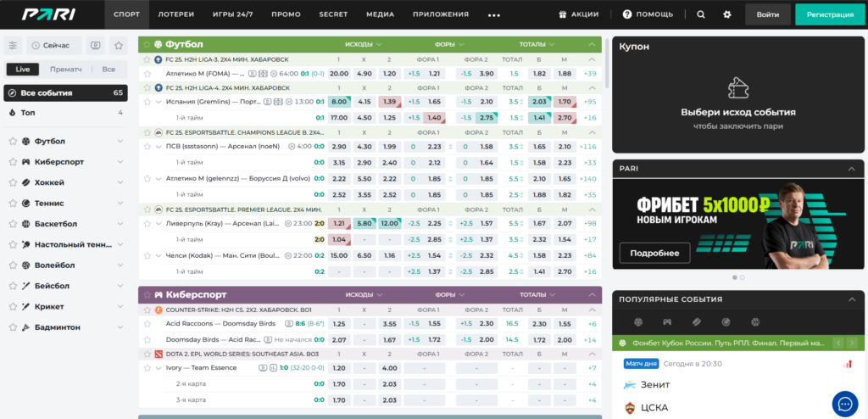Switch to the Все tab
The height and width of the screenshot is (419, 868).
coord(109,70)
